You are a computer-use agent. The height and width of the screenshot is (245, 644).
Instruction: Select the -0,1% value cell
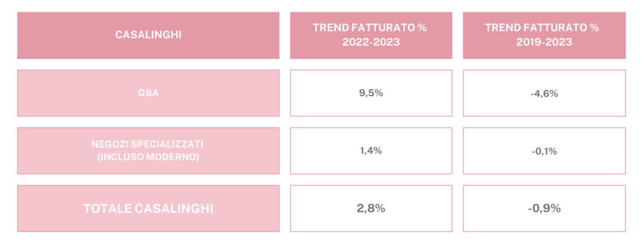[544, 151]
